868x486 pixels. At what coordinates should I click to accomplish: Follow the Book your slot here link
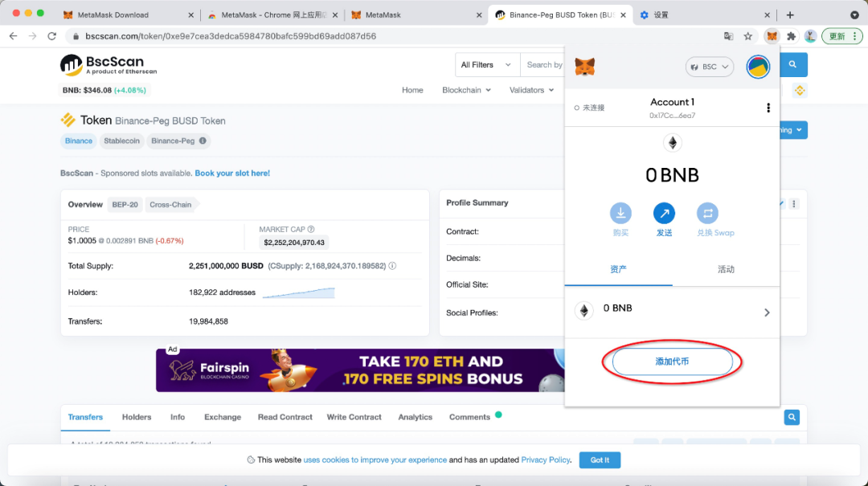coord(232,174)
